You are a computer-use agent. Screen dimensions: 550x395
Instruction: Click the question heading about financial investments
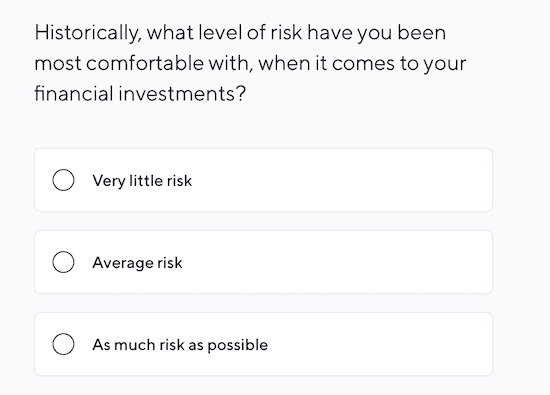pyautogui.click(x=250, y=63)
